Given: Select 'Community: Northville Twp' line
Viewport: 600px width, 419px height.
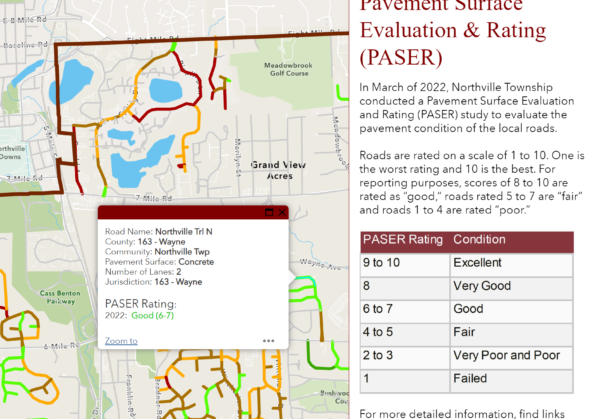Looking at the screenshot, I should pyautogui.click(x=157, y=252).
